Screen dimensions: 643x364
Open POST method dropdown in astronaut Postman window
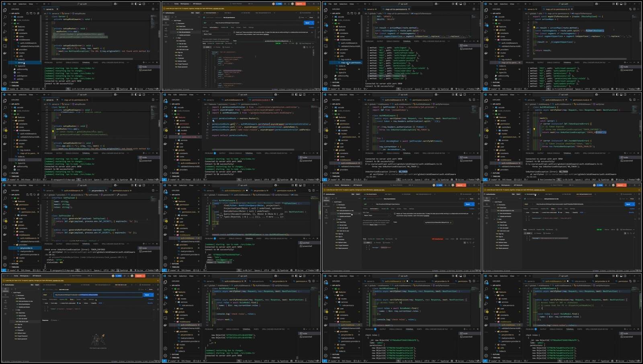click(x=47, y=295)
